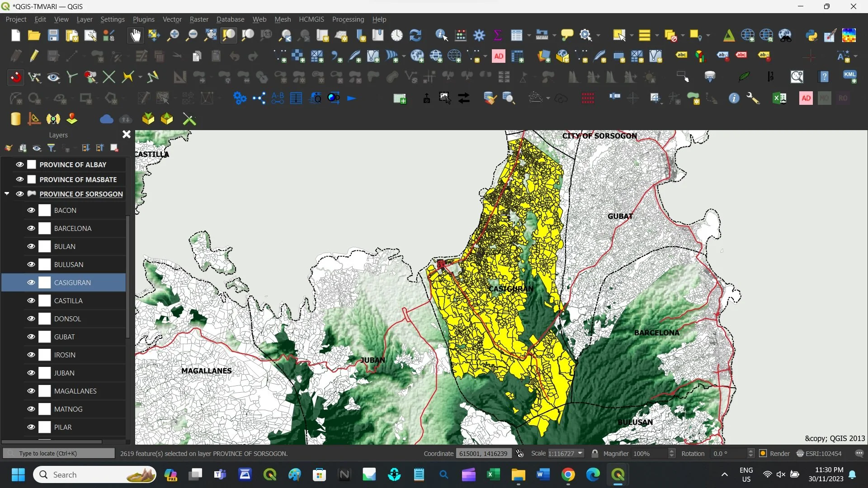Hide the CASIGURAN layer via eye icon
The height and width of the screenshot is (488, 868).
(31, 282)
